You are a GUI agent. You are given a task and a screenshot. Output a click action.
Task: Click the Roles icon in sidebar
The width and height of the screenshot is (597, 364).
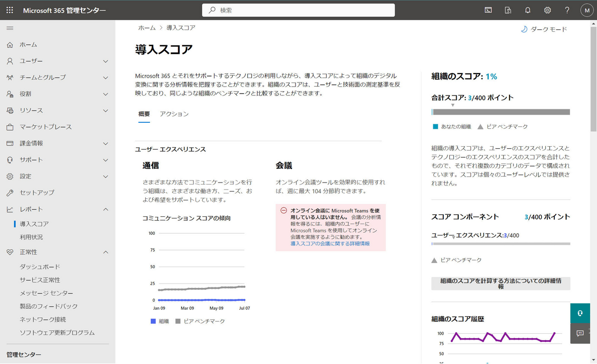(x=10, y=94)
